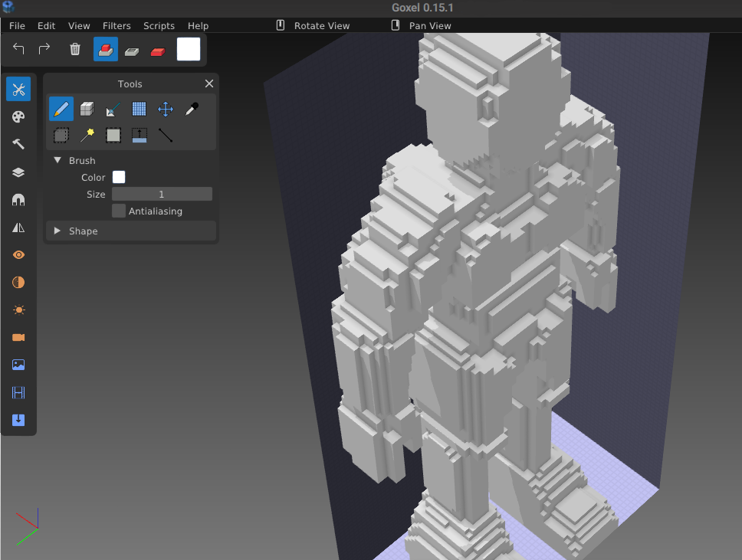This screenshot has width=742, height=560.
Task: Expand the Shape section
Action: (x=57, y=231)
